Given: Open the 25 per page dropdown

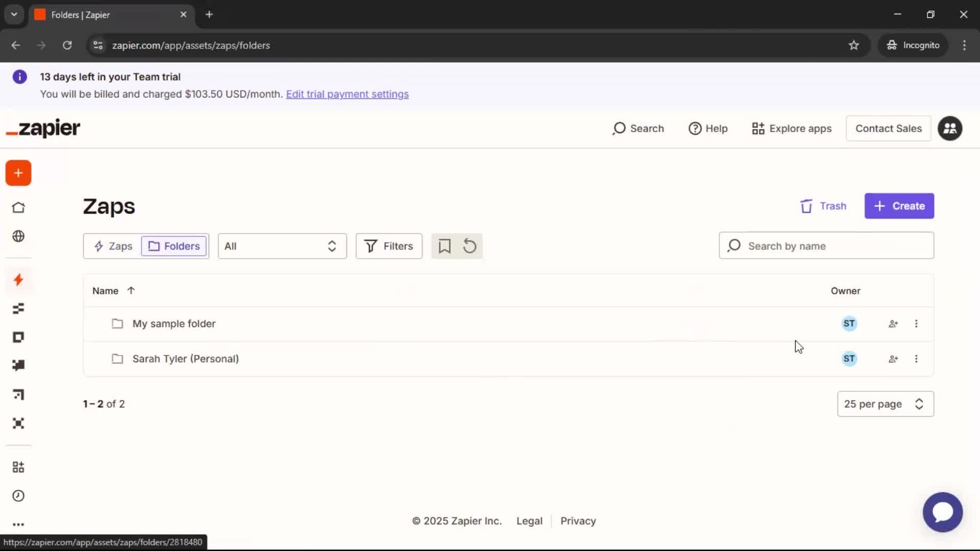Looking at the screenshot, I should pyautogui.click(x=886, y=404).
